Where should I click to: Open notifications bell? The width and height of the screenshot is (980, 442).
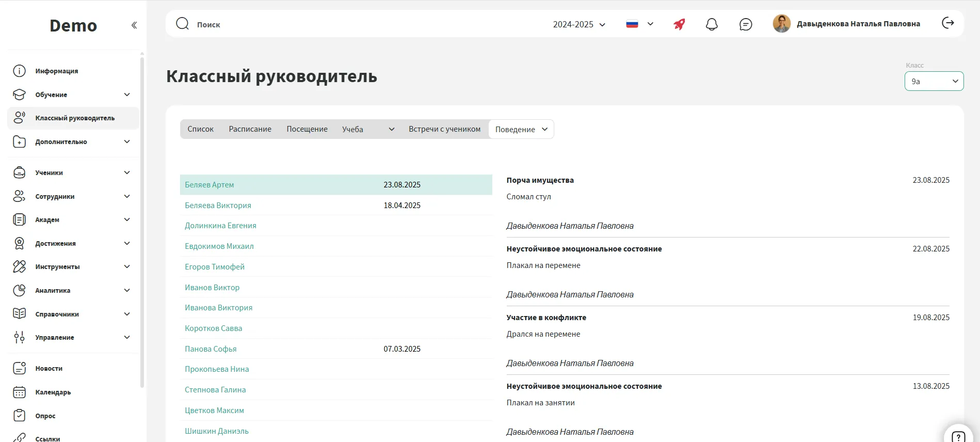pos(712,24)
